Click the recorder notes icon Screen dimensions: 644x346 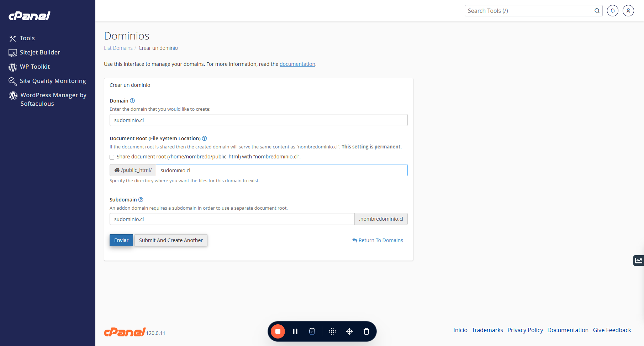point(312,331)
